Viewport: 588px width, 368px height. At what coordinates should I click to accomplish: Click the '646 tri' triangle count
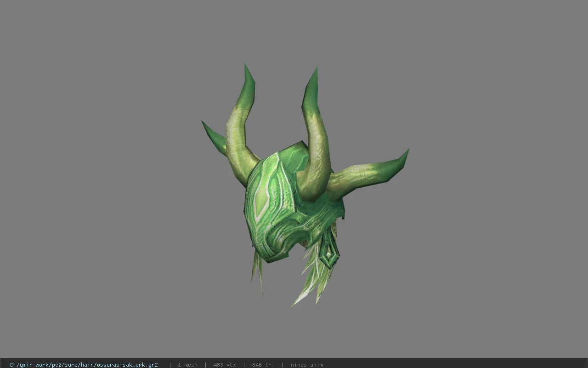pos(263,365)
